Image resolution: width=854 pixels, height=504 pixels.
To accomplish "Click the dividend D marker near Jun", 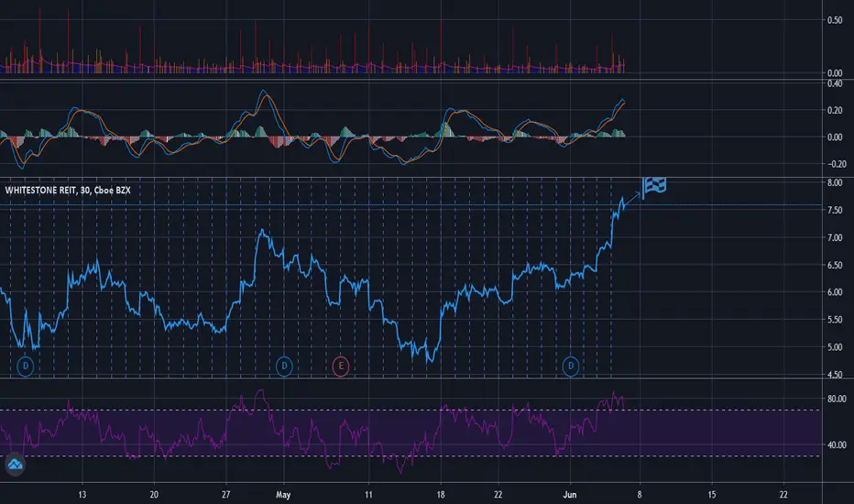I will [x=571, y=367].
